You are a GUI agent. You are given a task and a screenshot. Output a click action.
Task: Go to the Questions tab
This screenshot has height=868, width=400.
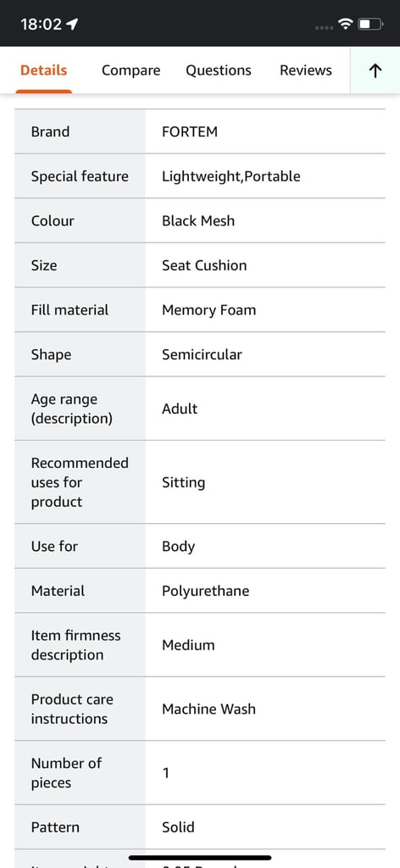coord(219,70)
